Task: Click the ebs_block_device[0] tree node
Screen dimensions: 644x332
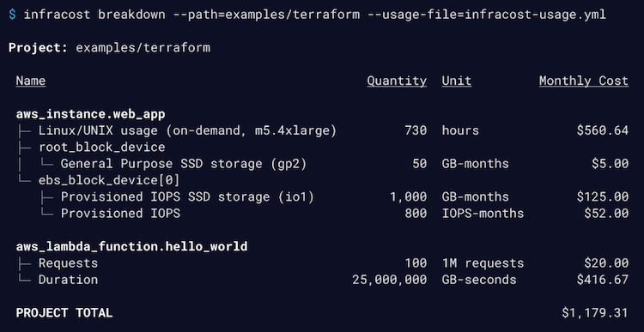Action: [x=109, y=180]
